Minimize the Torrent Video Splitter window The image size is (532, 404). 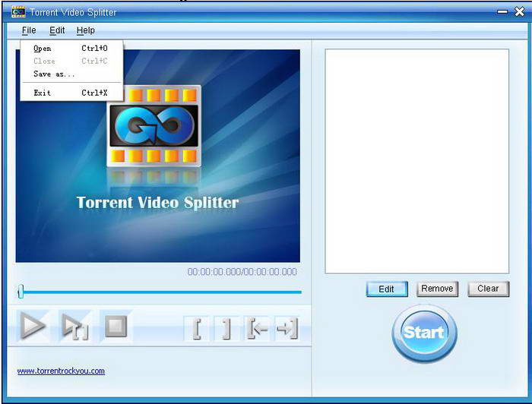[502, 12]
